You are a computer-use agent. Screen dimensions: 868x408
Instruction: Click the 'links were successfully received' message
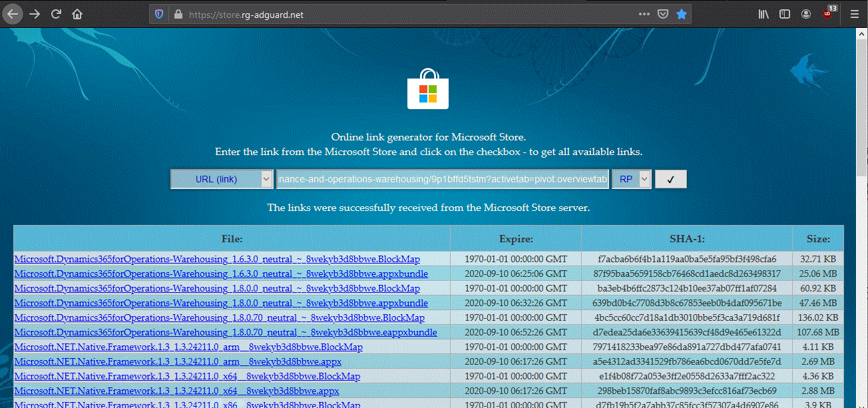[429, 208]
